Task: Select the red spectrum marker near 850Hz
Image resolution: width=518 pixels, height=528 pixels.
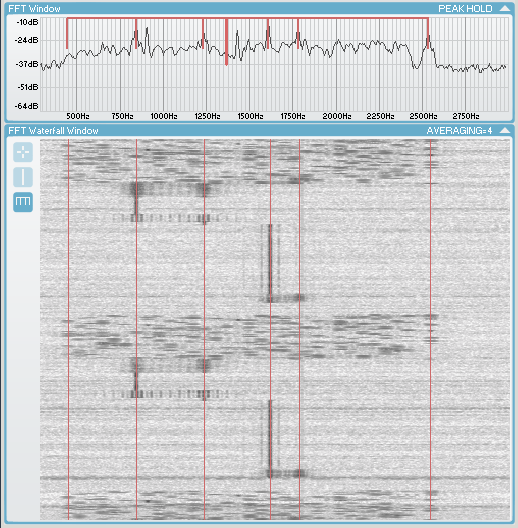Action: [x=136, y=34]
